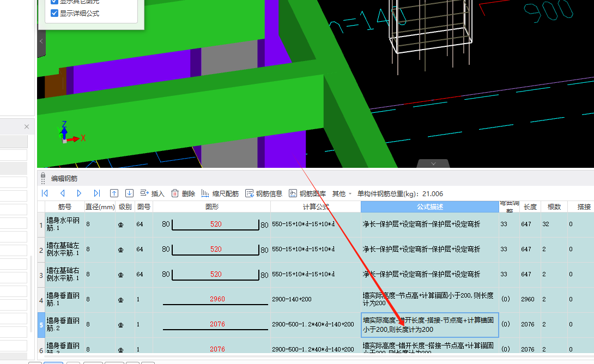This screenshot has width=594, height=364.
Task: Move selected rebar row up
Action: (114, 193)
